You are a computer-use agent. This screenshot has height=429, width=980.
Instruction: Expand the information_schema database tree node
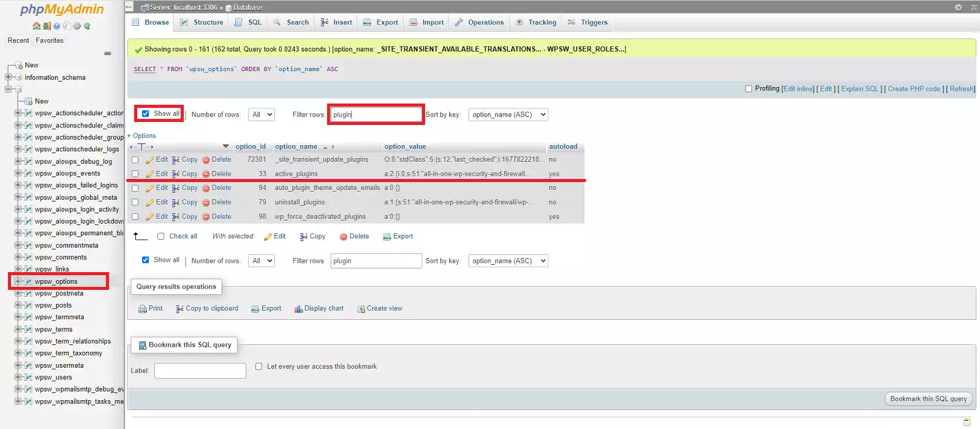9,77
